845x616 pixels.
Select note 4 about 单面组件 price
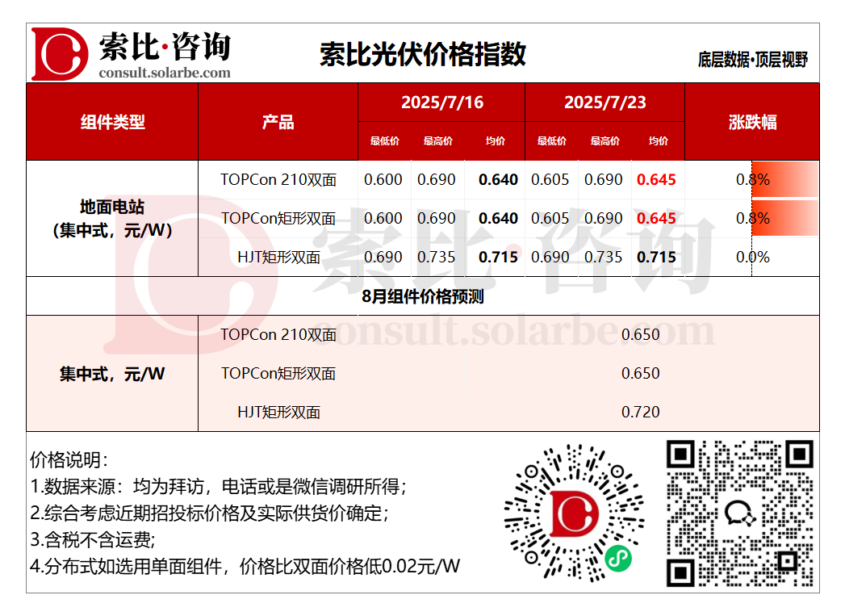click(245, 566)
